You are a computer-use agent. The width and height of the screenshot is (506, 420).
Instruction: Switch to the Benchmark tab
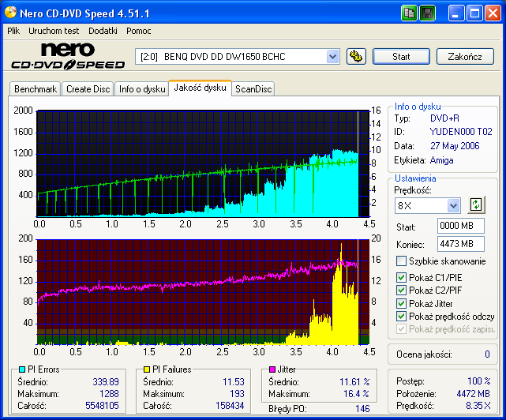36,88
